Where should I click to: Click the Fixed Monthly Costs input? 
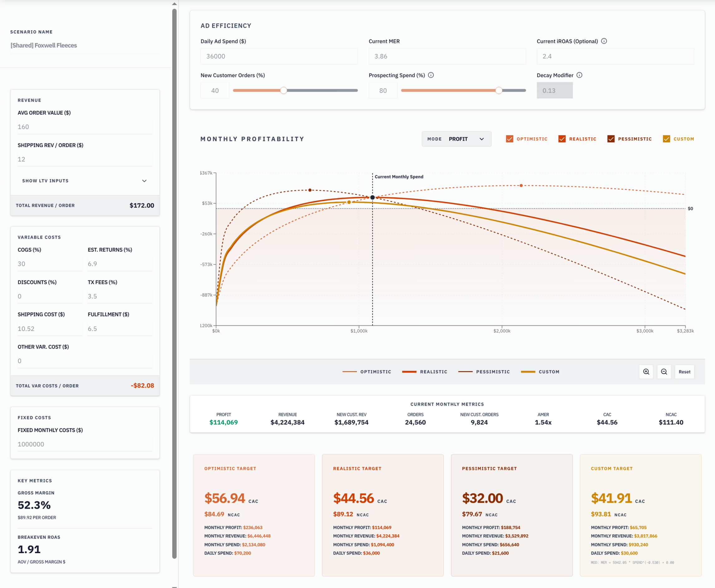tap(85, 444)
